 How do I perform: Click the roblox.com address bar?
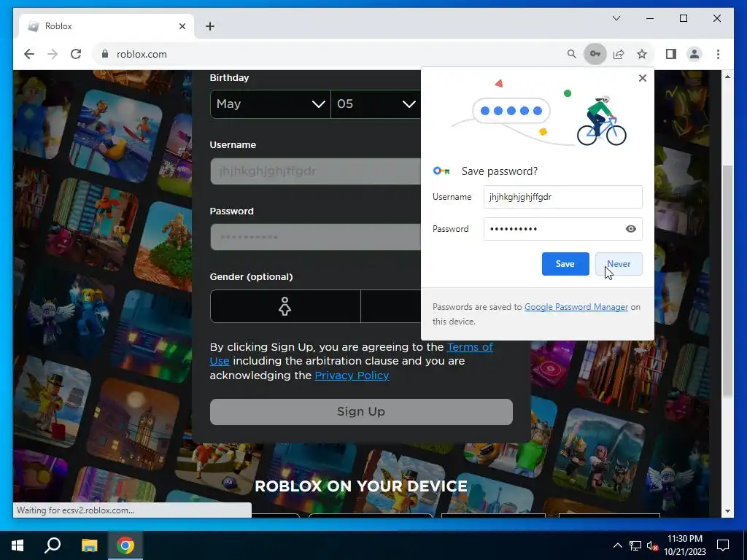click(329, 54)
